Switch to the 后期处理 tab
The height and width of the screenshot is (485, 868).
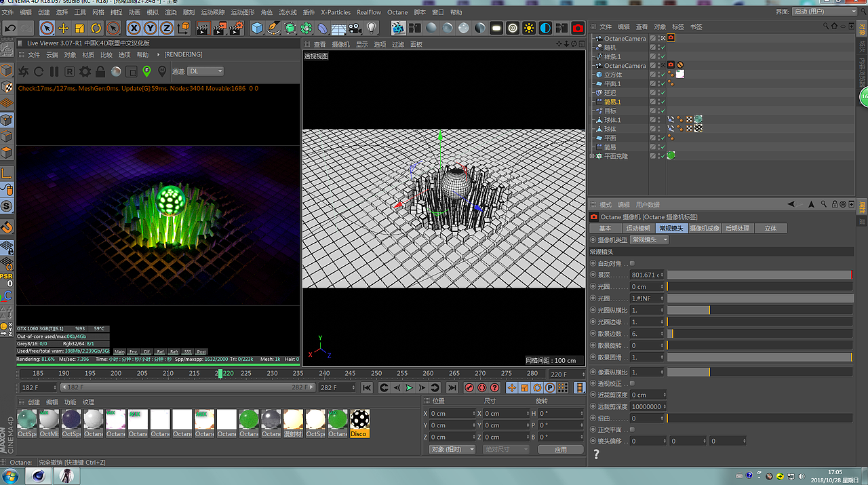[x=737, y=228]
